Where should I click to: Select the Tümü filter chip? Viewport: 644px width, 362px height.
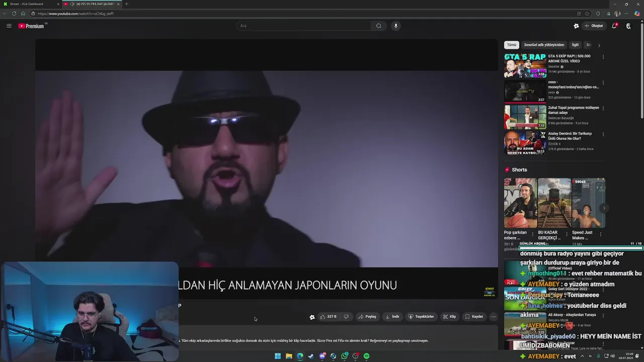pyautogui.click(x=512, y=45)
